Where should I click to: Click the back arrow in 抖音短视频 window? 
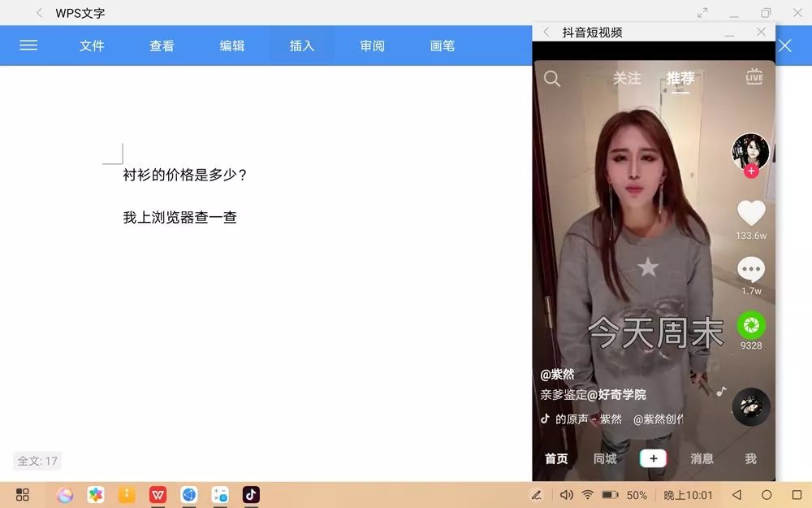pyautogui.click(x=546, y=33)
